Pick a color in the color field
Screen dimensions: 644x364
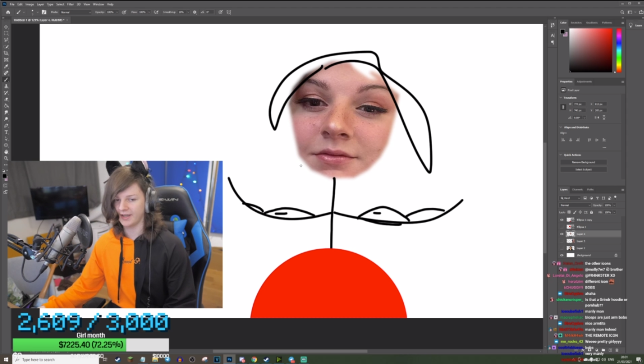click(x=591, y=51)
